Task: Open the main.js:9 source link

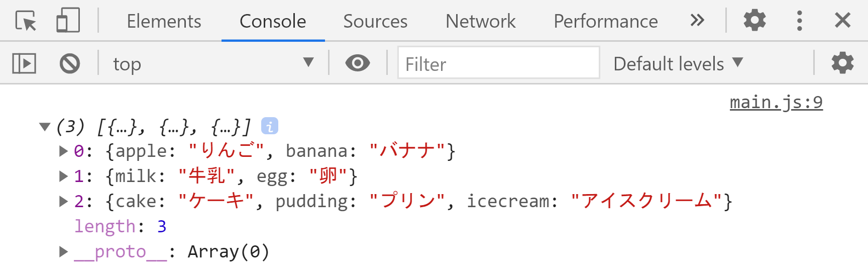Action: pyautogui.click(x=776, y=102)
